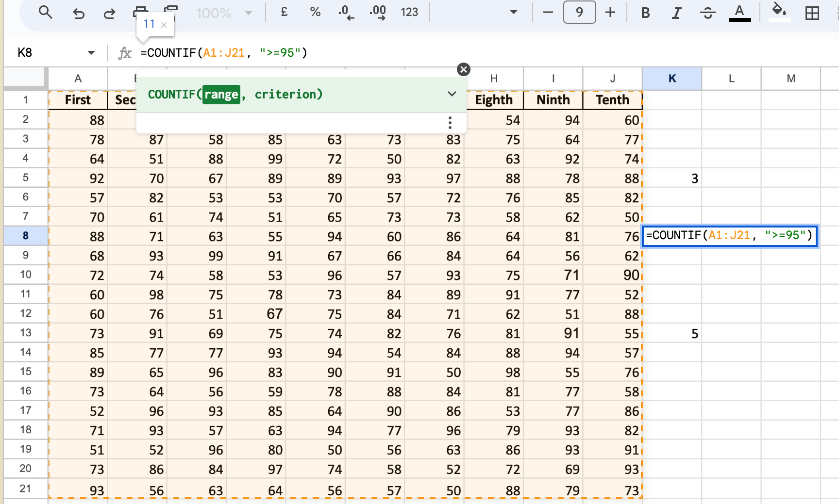The width and height of the screenshot is (839, 504).
Task: Click the font size input field
Action: click(x=579, y=13)
